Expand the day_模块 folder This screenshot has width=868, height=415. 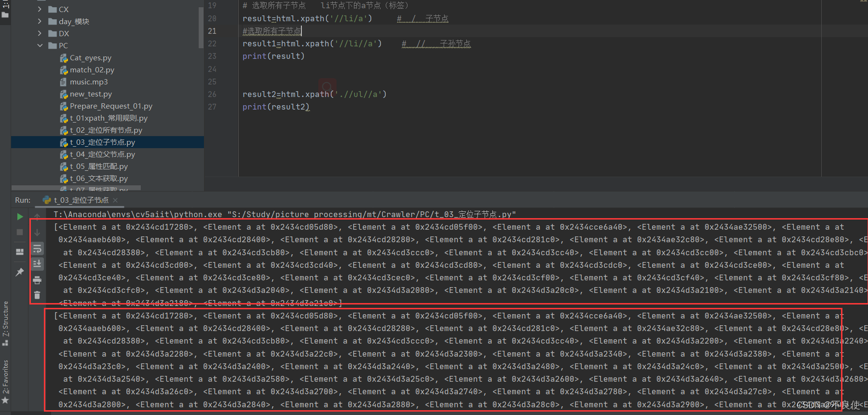pos(40,21)
